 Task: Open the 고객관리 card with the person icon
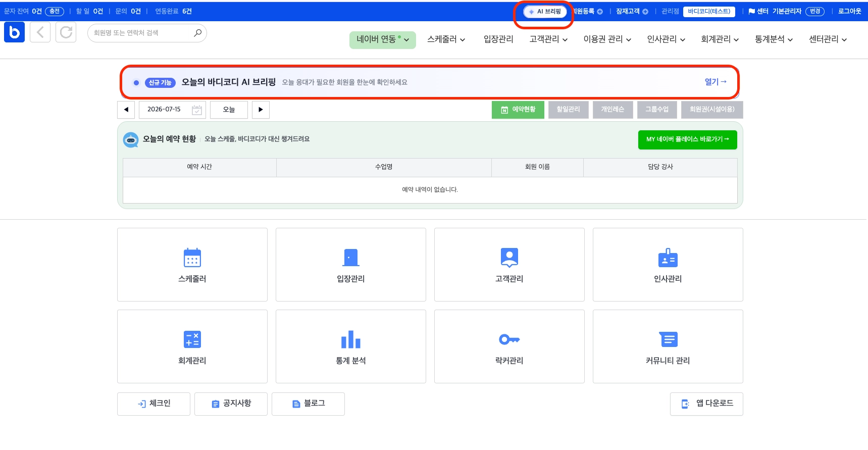[509, 265]
